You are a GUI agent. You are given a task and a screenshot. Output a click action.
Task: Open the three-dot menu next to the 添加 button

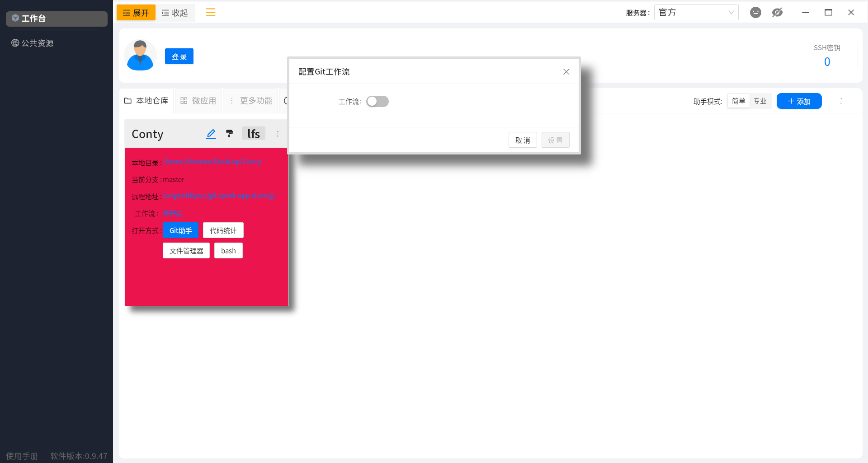(841, 101)
